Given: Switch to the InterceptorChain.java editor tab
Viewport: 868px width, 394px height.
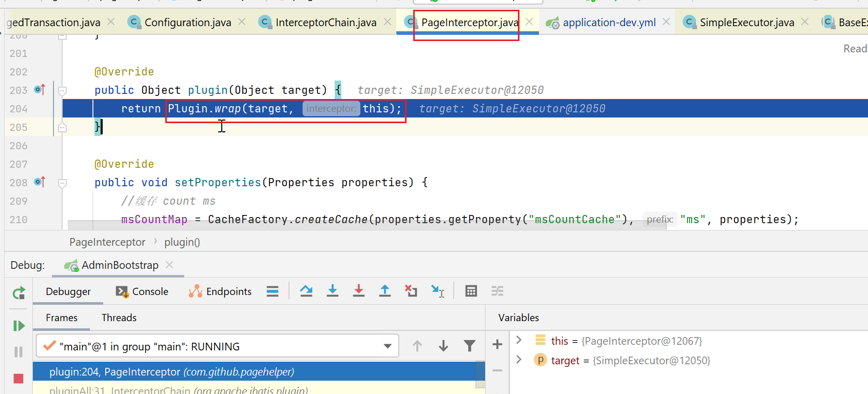Looking at the screenshot, I should coord(325,23).
